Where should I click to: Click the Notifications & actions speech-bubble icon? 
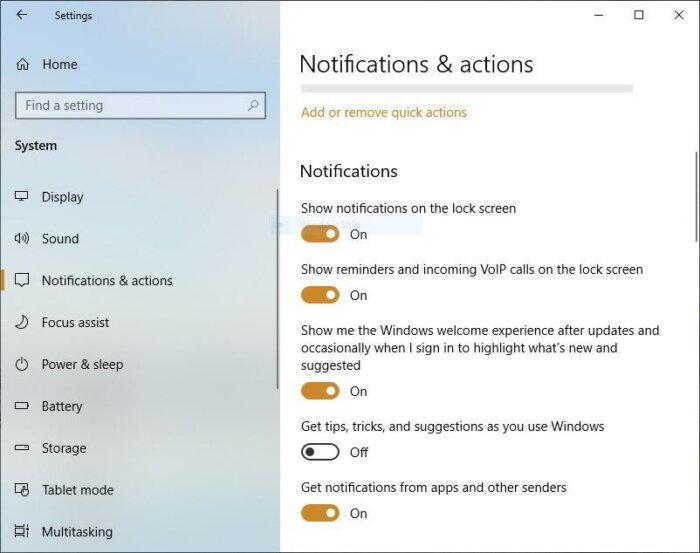[22, 280]
